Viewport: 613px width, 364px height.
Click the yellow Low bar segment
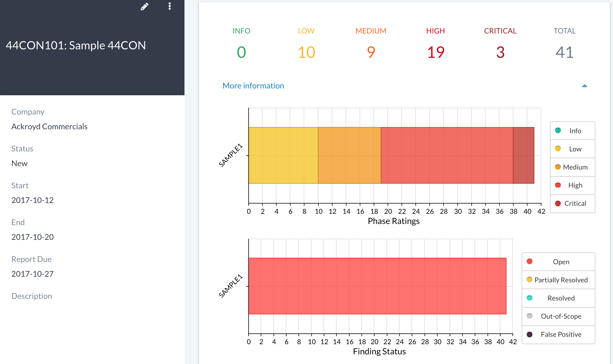[x=283, y=155]
